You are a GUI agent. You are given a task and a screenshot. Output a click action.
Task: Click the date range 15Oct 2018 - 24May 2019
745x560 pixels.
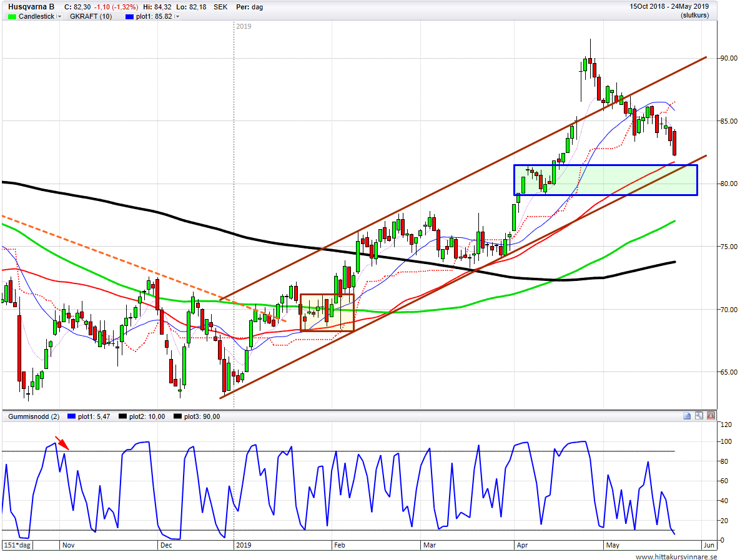669,7
